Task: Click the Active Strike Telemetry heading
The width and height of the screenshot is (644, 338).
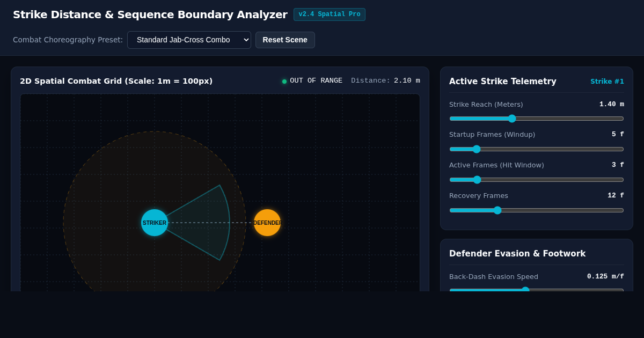Action: [503, 82]
